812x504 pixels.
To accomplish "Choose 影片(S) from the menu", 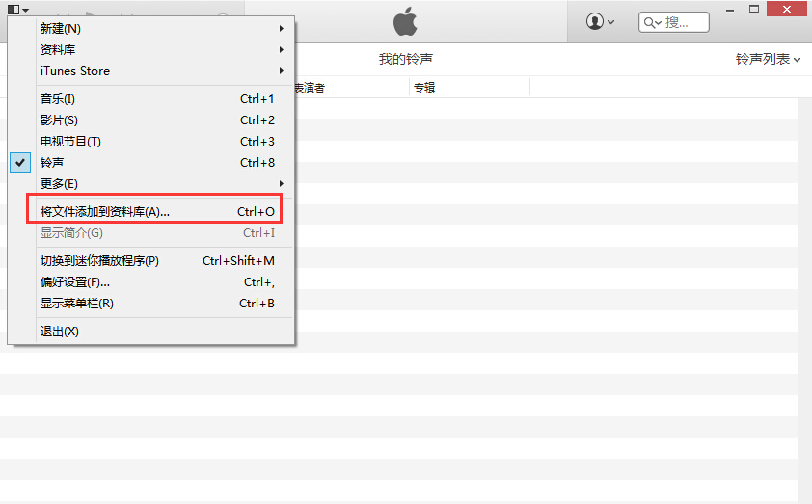I will click(x=162, y=120).
